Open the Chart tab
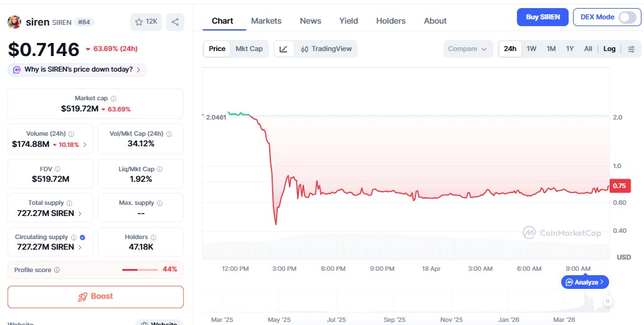Viewport: 644px width, 325px height. pyautogui.click(x=222, y=21)
